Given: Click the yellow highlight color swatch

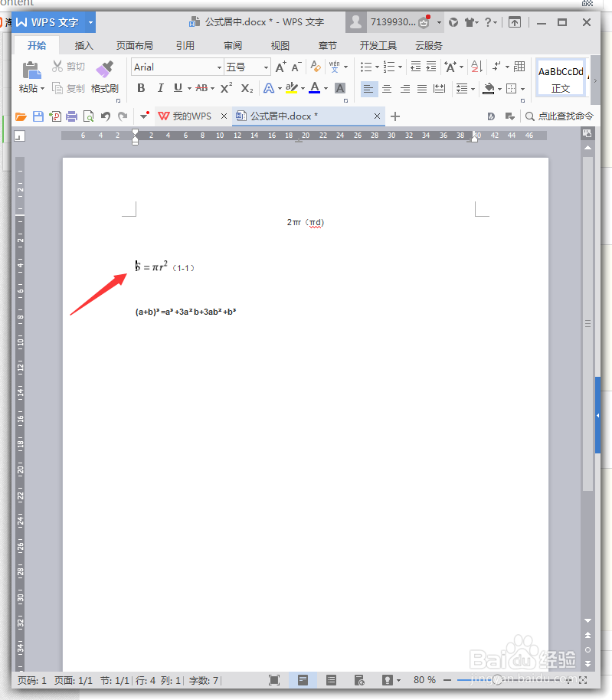Looking at the screenshot, I should [x=292, y=87].
